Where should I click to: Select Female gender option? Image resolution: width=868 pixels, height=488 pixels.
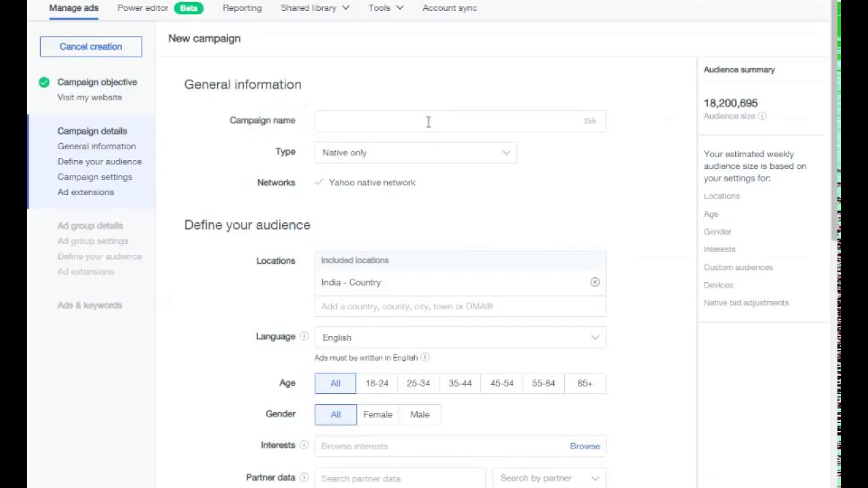(x=378, y=415)
